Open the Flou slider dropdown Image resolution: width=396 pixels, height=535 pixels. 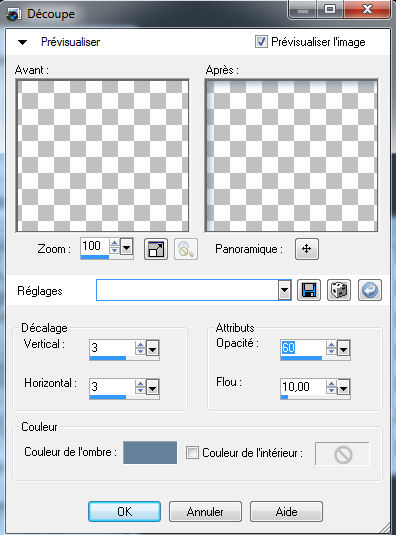coord(343,388)
